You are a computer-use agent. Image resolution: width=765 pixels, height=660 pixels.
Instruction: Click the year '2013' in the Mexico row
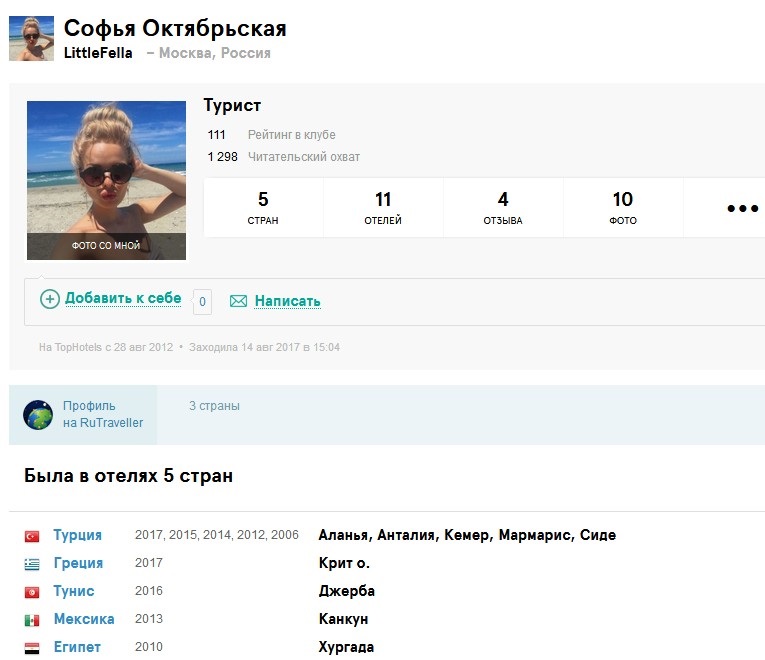149,619
